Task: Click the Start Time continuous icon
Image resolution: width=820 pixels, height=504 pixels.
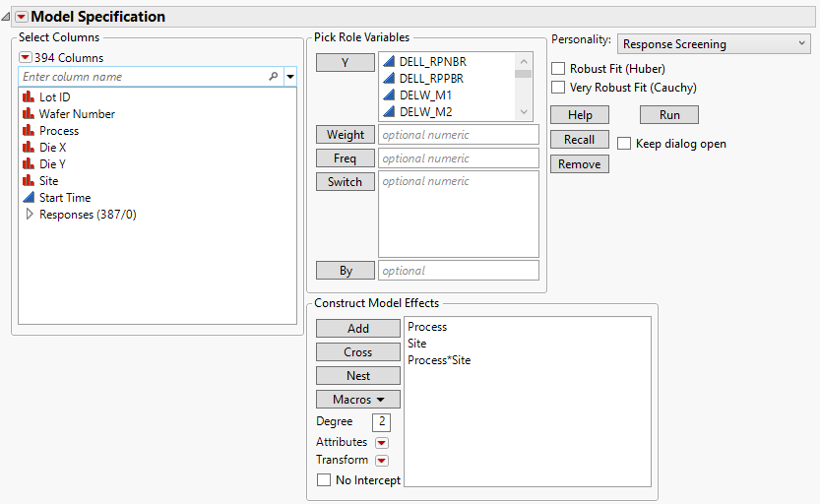Action: click(29, 197)
